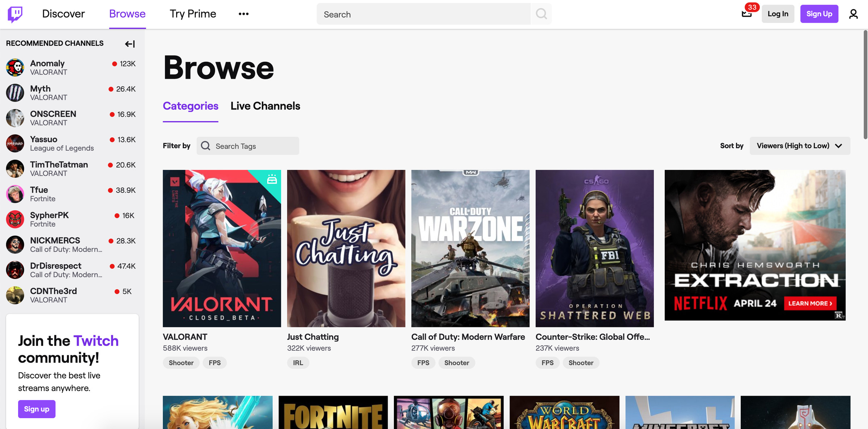Click the purple Sign Up button

(x=819, y=14)
